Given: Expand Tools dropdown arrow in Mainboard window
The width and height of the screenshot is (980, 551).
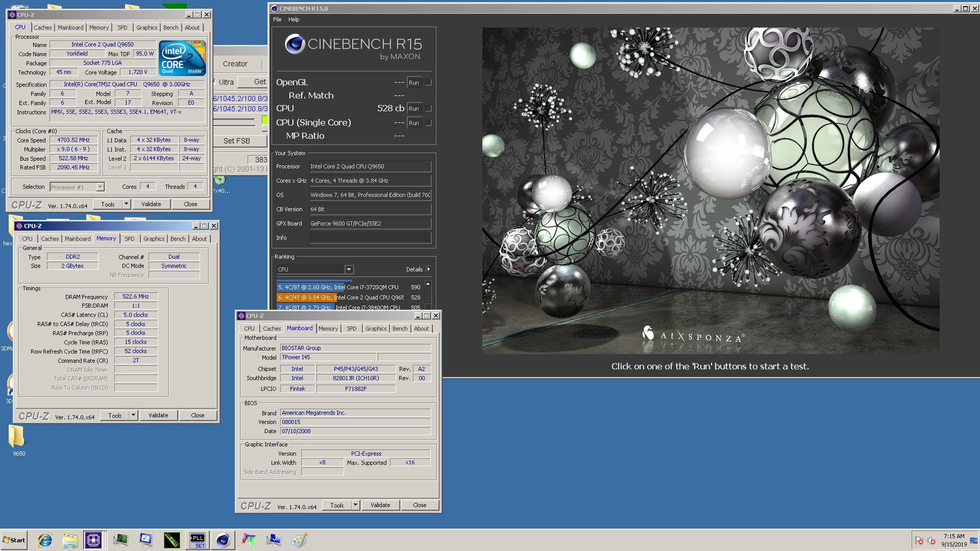Looking at the screenshot, I should [355, 505].
